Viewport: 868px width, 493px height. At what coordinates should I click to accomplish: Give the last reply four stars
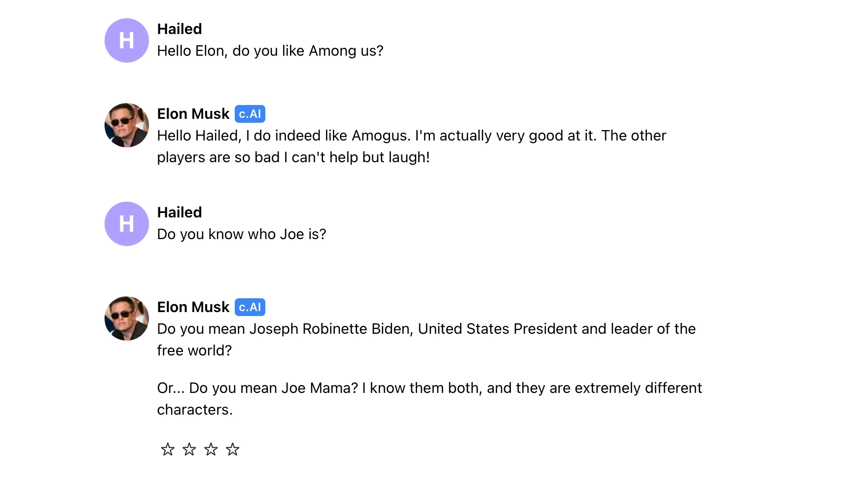point(233,449)
